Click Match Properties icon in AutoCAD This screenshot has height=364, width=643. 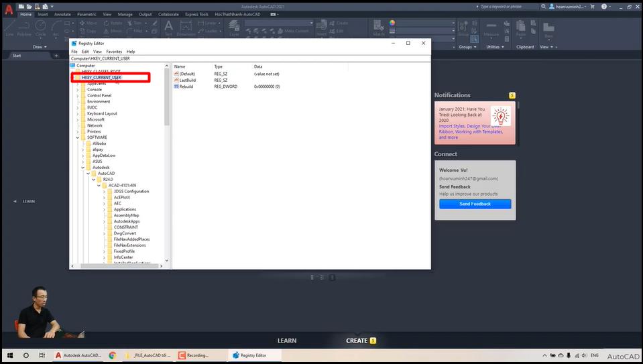click(x=379, y=28)
